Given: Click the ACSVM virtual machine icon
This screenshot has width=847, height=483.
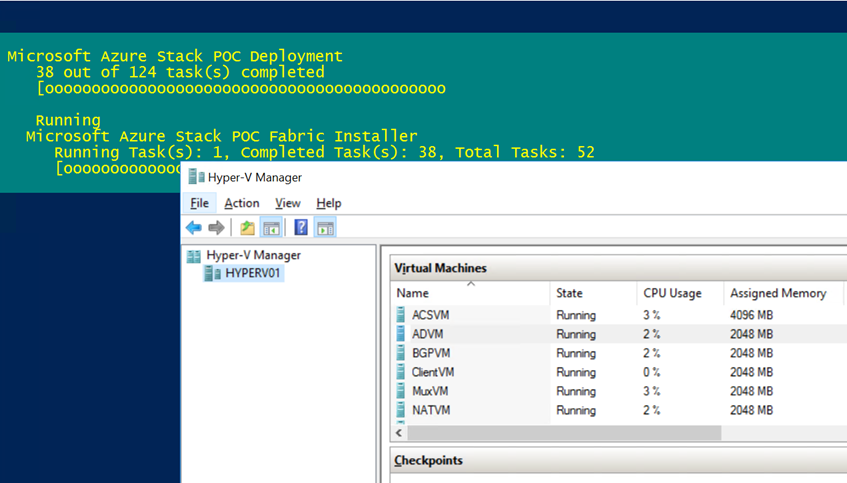Looking at the screenshot, I should tap(401, 314).
